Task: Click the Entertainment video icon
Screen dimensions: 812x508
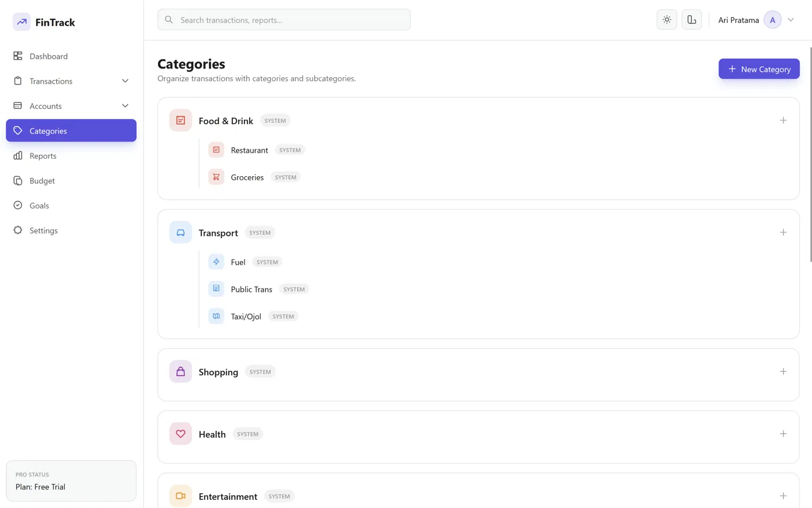Action: coord(181,496)
